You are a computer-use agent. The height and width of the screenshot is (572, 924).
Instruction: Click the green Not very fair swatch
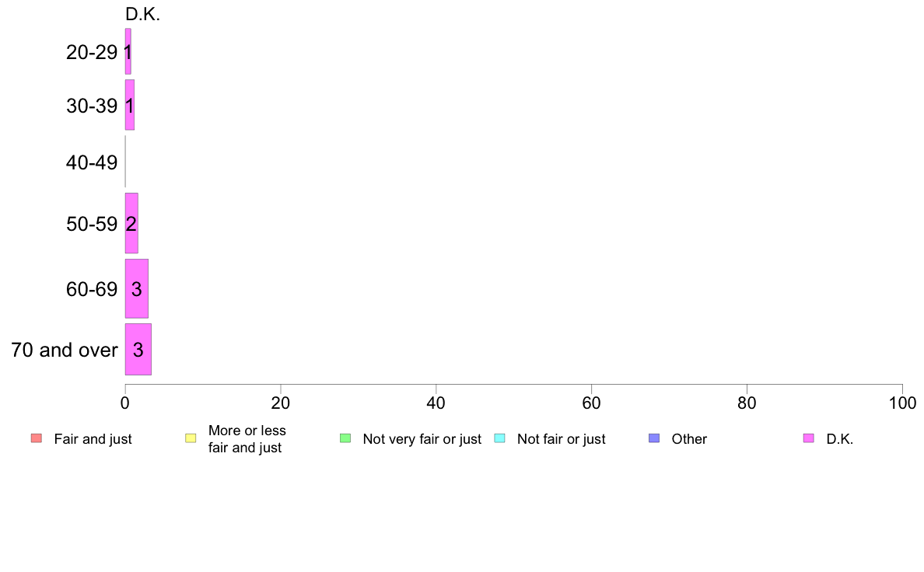coord(345,438)
